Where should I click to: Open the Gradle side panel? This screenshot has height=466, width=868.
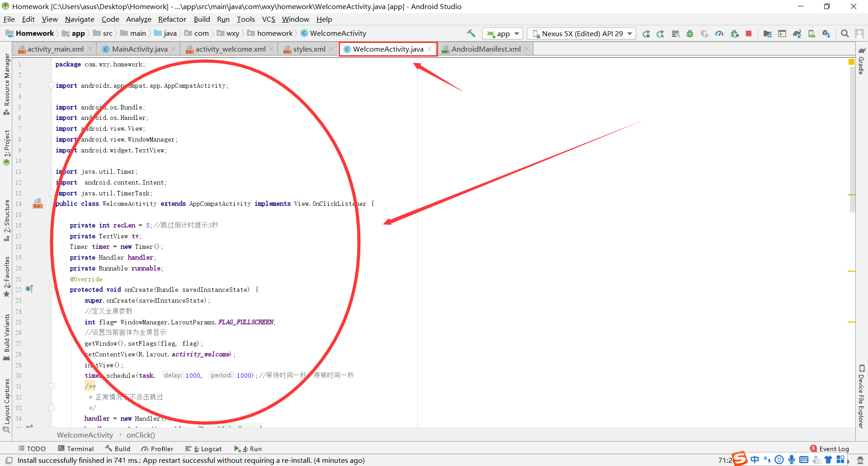(861, 61)
